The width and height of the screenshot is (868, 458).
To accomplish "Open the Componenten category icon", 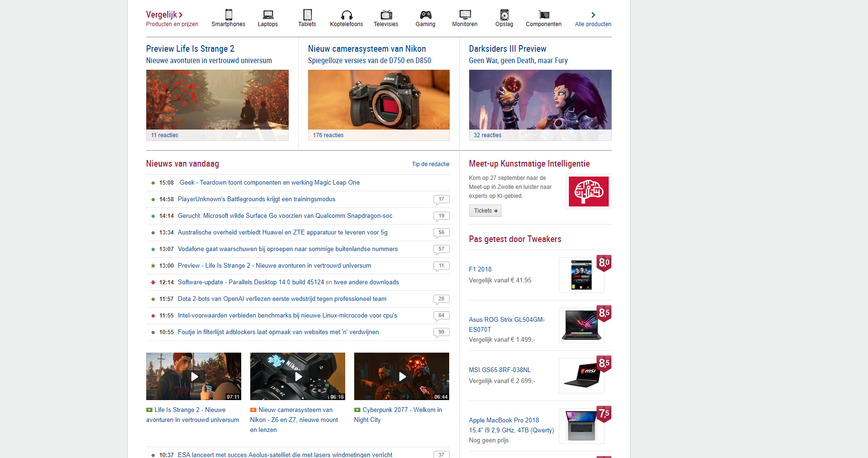I will click(544, 15).
